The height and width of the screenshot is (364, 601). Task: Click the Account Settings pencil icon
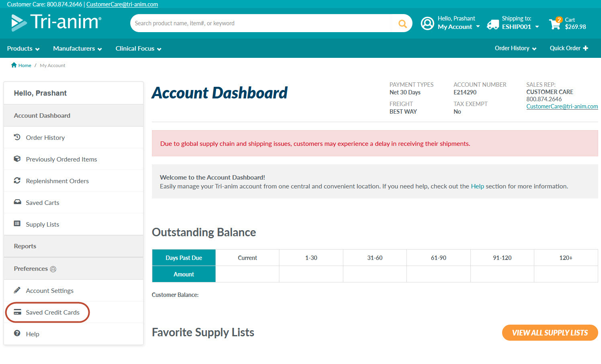(x=17, y=290)
